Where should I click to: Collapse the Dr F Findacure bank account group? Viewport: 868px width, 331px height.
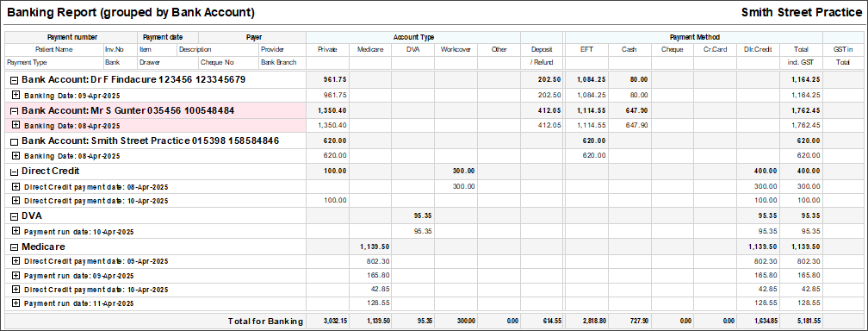(x=15, y=80)
